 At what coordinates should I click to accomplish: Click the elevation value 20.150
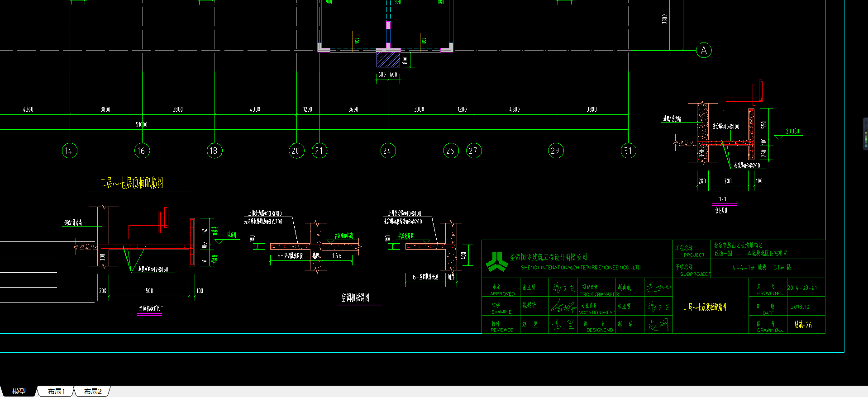792,131
